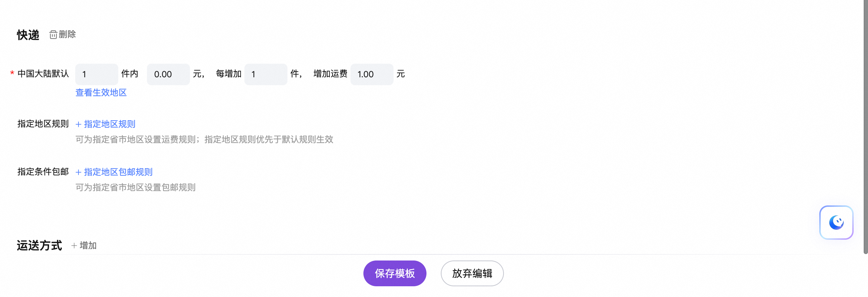Click the plus icon before 指定地区规则 link
Viewport: 868px width, 297px height.
tap(78, 125)
